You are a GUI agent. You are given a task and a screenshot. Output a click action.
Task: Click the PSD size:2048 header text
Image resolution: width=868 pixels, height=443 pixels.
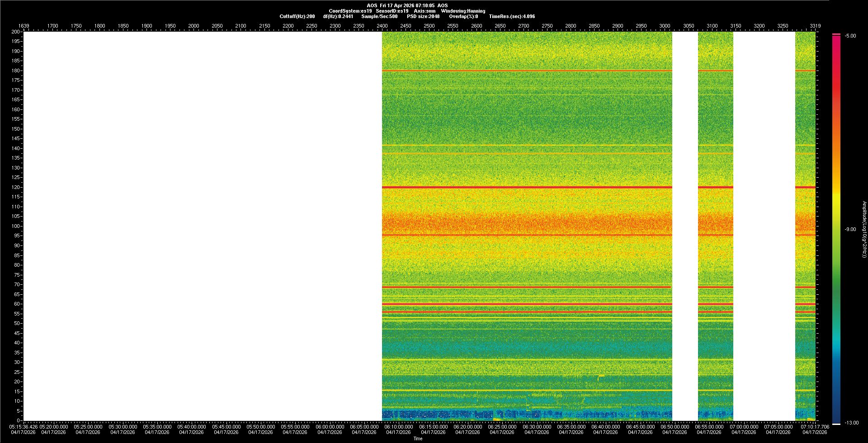(423, 16)
